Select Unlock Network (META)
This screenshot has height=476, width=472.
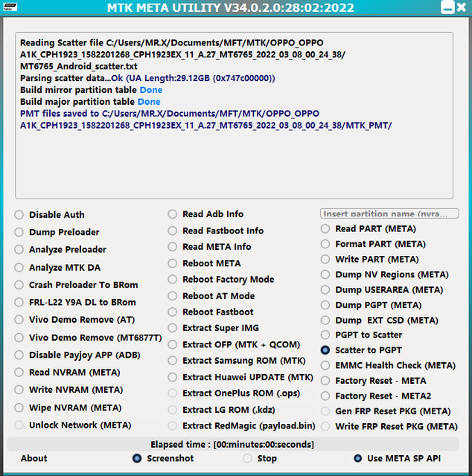[x=19, y=425]
